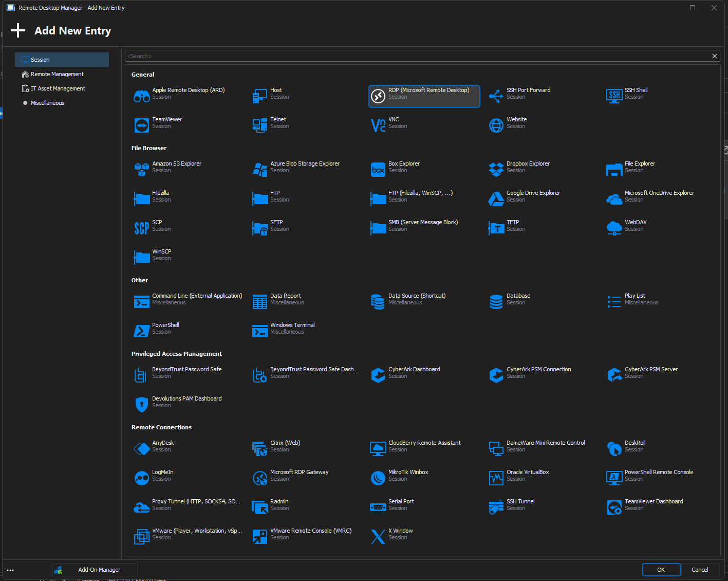728x581 pixels.
Task: Switch to IT Asset Management category
Action: tap(58, 88)
